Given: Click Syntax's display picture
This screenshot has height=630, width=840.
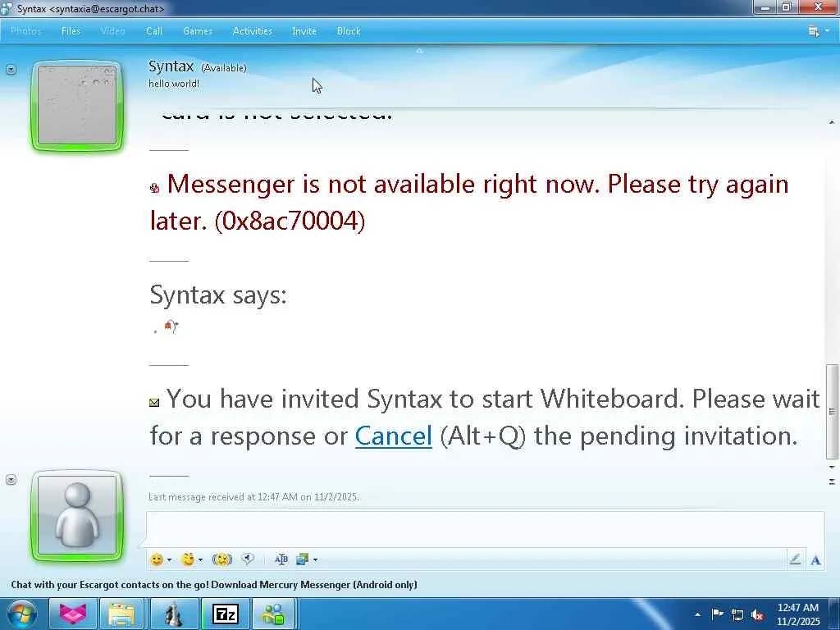Looking at the screenshot, I should click(77, 106).
